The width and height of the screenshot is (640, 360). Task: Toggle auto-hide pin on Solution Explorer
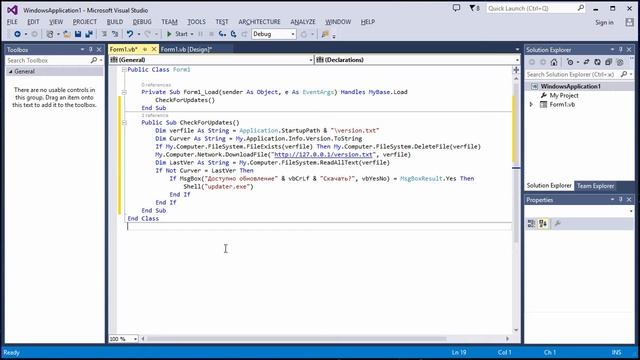(621, 49)
